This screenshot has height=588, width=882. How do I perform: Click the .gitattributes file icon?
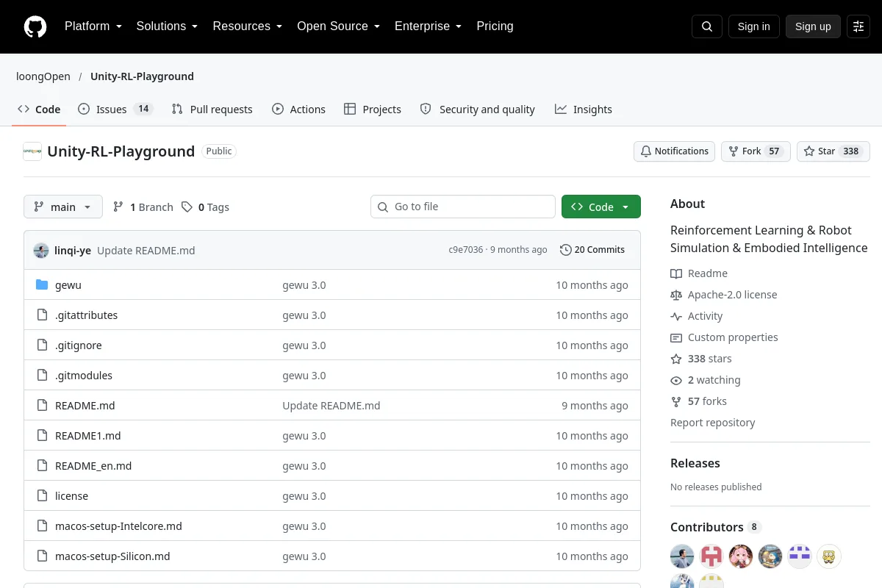point(42,315)
